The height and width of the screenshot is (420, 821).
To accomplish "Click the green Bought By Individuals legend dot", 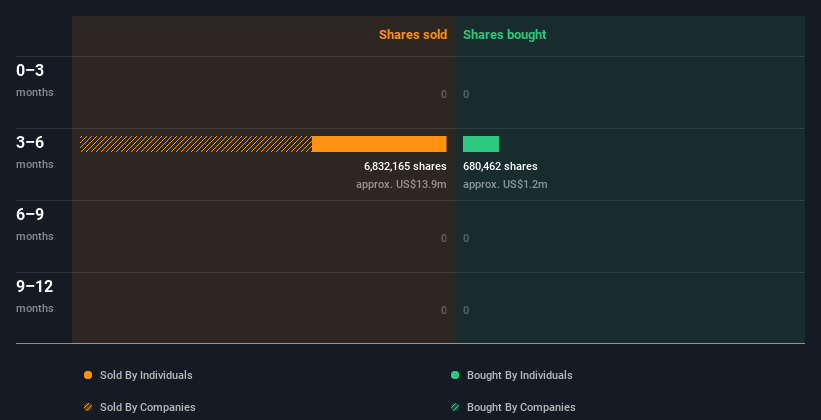I will click(455, 375).
